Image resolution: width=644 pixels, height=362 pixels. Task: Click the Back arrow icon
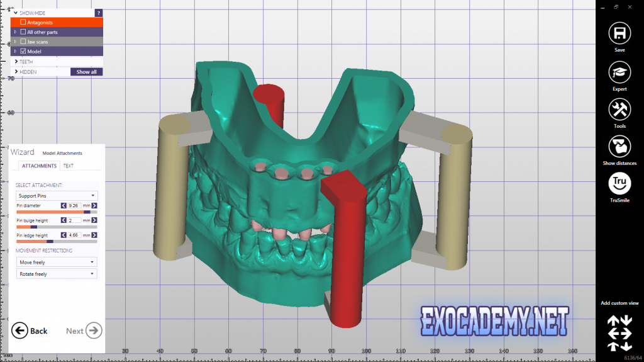click(x=19, y=331)
